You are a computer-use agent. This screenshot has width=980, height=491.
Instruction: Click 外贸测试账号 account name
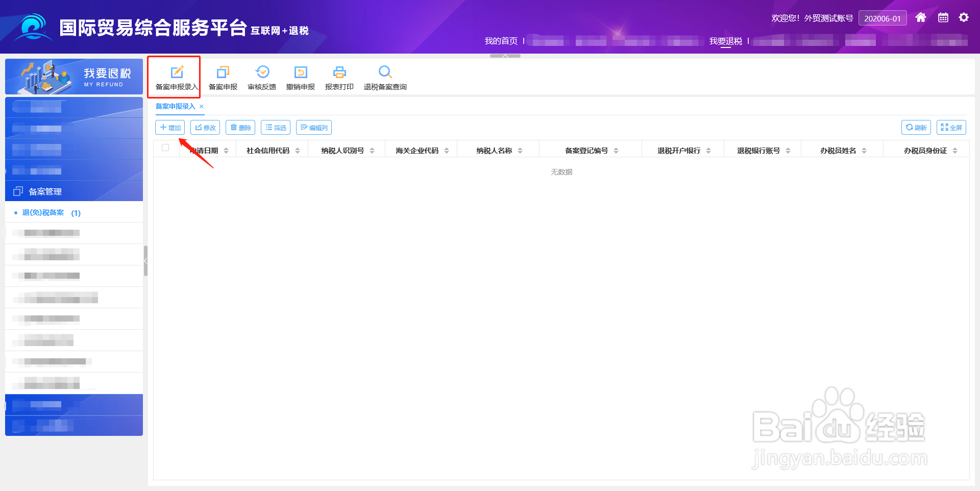click(828, 18)
